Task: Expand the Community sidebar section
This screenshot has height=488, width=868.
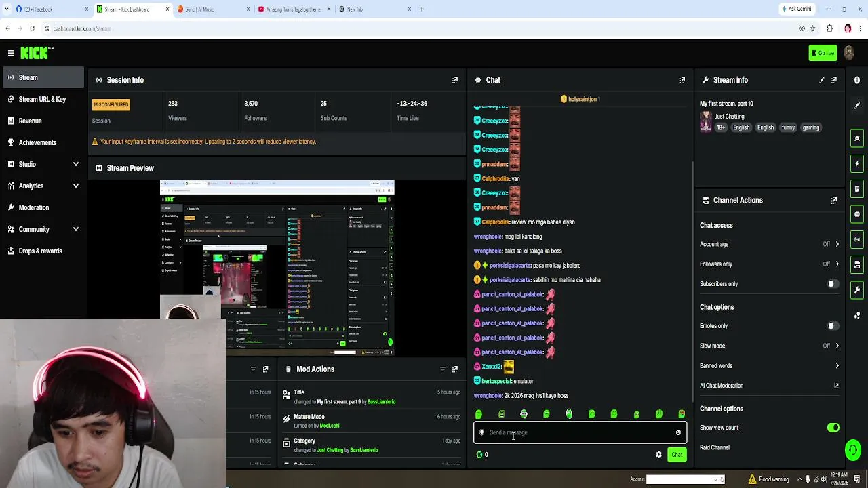Action: click(42, 229)
